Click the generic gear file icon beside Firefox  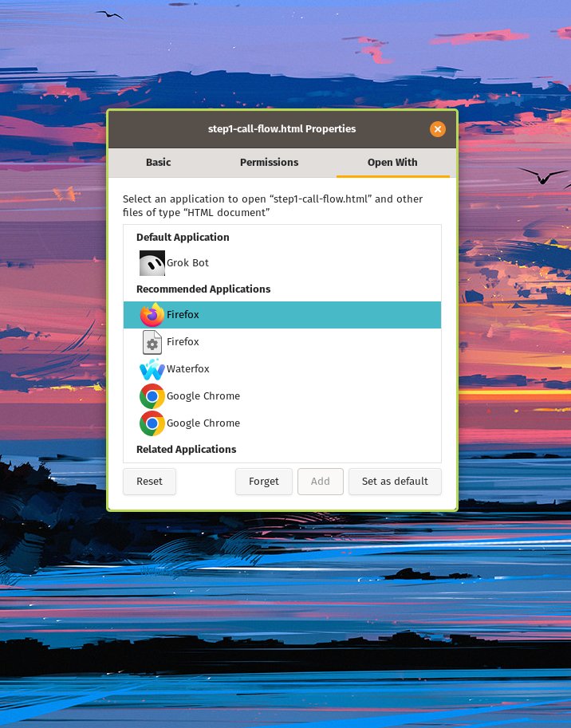pyautogui.click(x=152, y=342)
